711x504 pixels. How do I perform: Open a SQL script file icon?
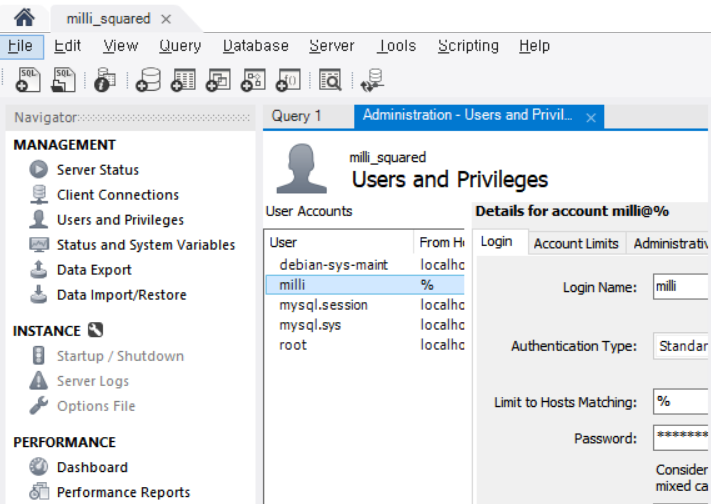tap(63, 80)
